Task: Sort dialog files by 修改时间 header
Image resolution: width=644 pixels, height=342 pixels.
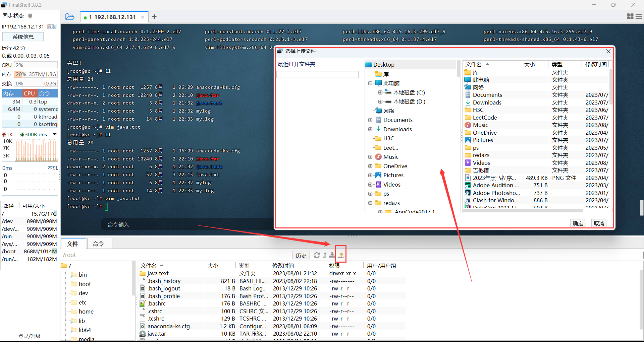Action: point(596,64)
